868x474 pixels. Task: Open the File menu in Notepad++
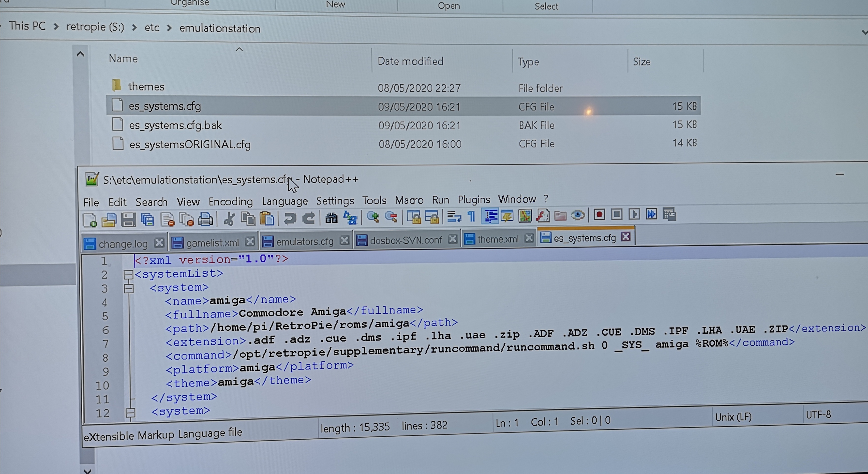click(x=91, y=203)
